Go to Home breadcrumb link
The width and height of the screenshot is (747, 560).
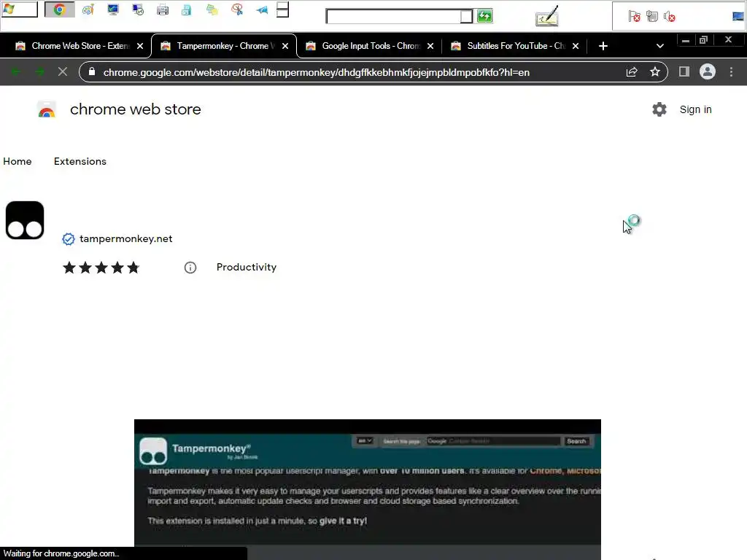18,161
